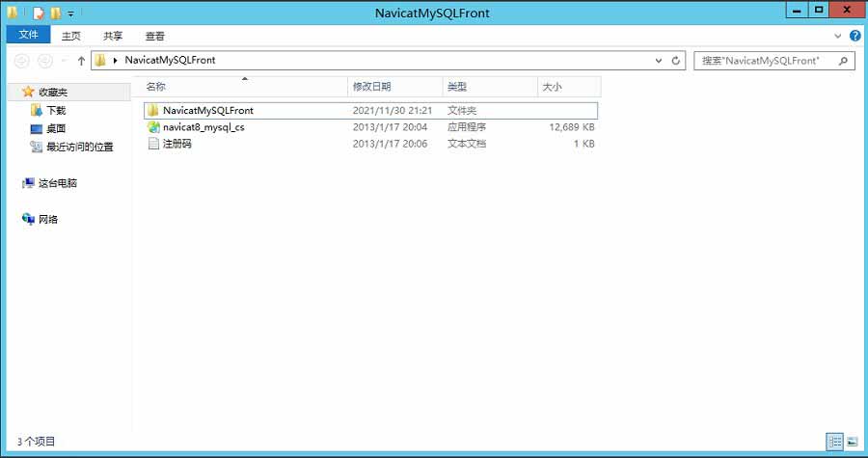Image resolution: width=868 pixels, height=458 pixels.
Task: Click the 12,689 KB size cell
Action: [571, 127]
